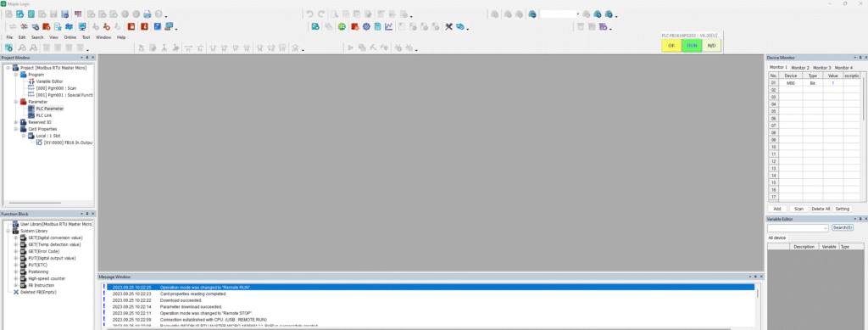
Task: Click the trend graph chart icon
Action: coord(388,26)
